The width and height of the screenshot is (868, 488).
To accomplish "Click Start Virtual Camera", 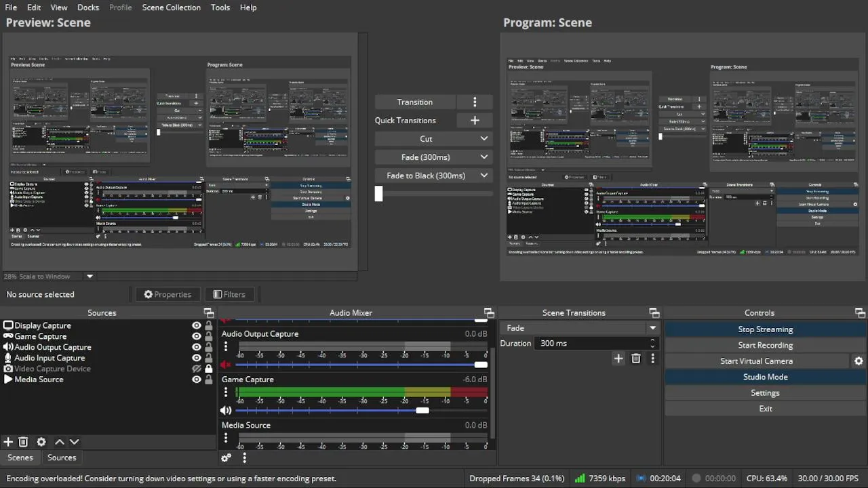I will pos(756,361).
